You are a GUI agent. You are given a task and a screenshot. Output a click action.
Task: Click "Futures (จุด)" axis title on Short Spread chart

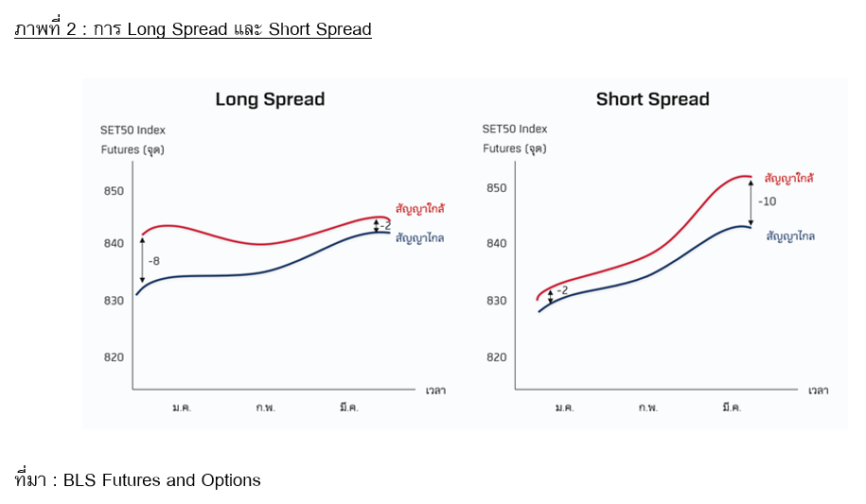click(514, 148)
